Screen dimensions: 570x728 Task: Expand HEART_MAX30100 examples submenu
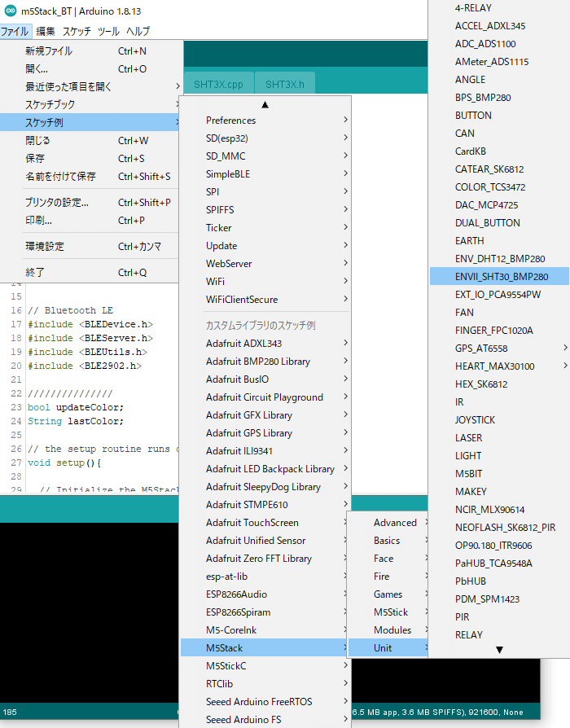tap(499, 366)
